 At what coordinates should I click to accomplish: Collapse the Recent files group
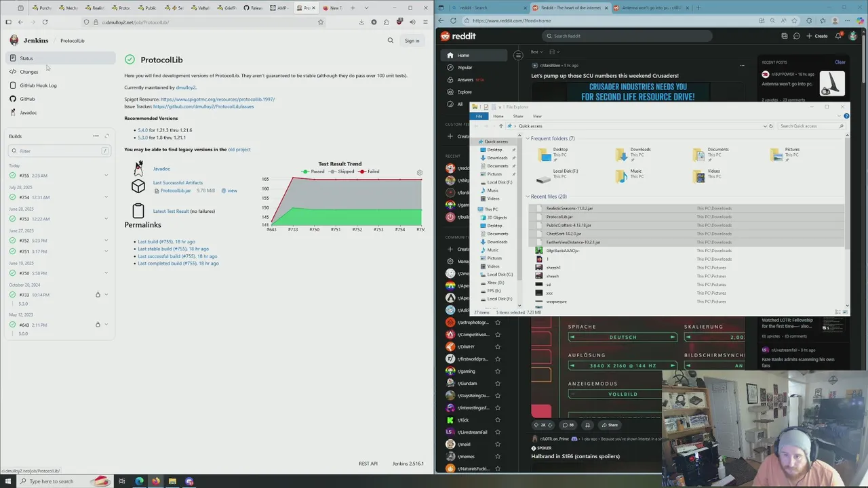(528, 197)
